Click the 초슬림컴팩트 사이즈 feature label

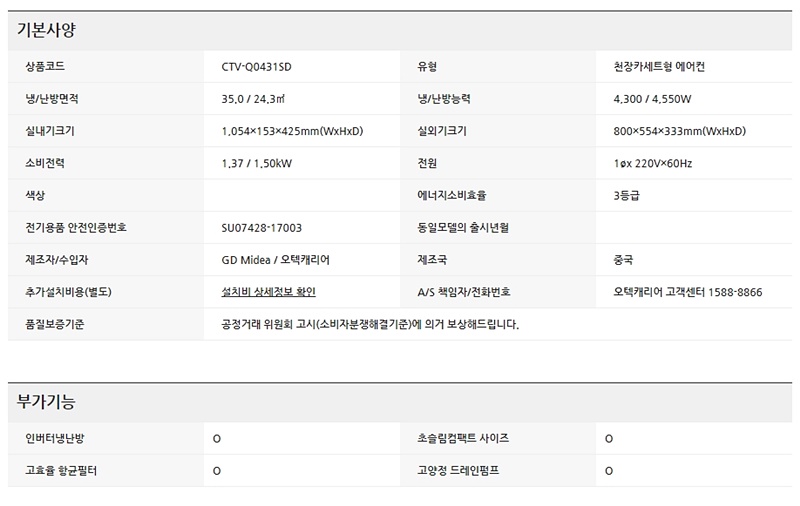(x=463, y=438)
